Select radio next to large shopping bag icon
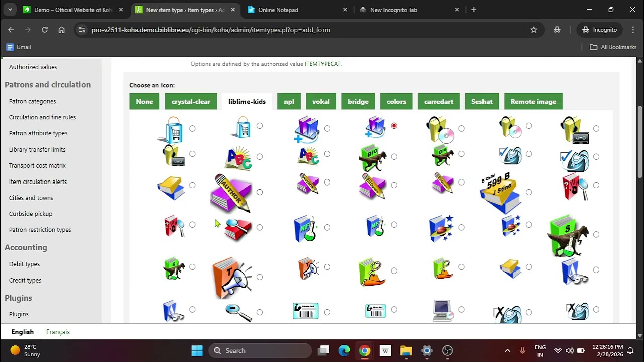 (x=192, y=129)
